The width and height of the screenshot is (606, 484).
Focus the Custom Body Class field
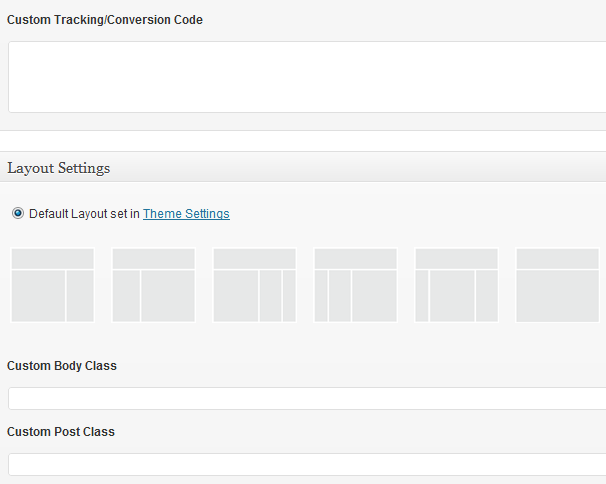pyautogui.click(x=300, y=398)
